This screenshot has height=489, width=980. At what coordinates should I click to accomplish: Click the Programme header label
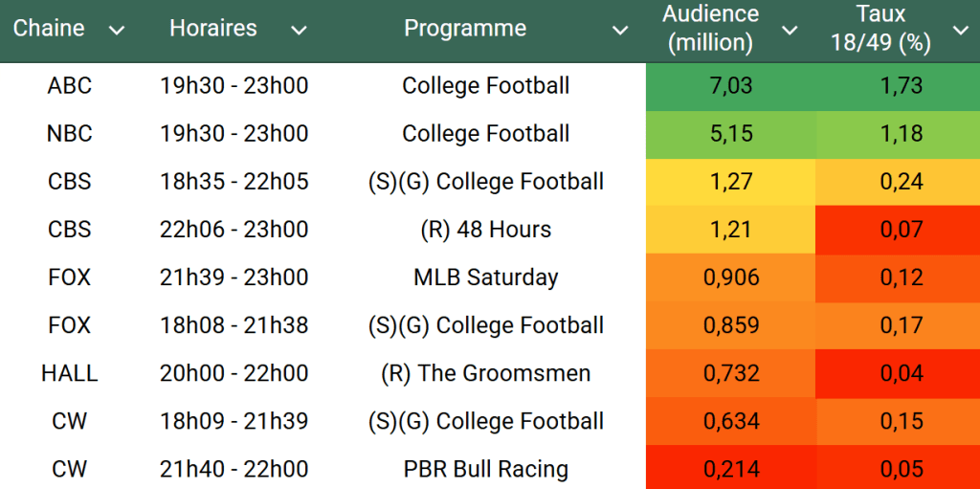(x=465, y=29)
